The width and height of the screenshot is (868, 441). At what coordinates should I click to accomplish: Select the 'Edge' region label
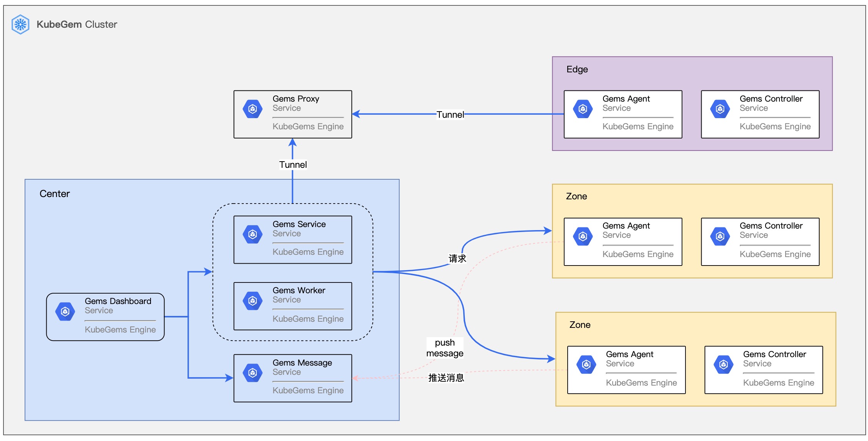[577, 69]
